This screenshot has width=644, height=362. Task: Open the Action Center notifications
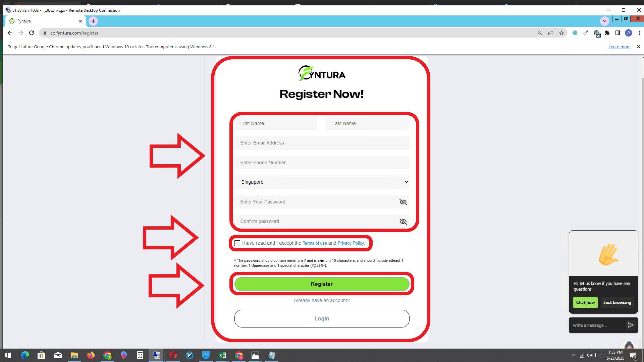pyautogui.click(x=633, y=355)
